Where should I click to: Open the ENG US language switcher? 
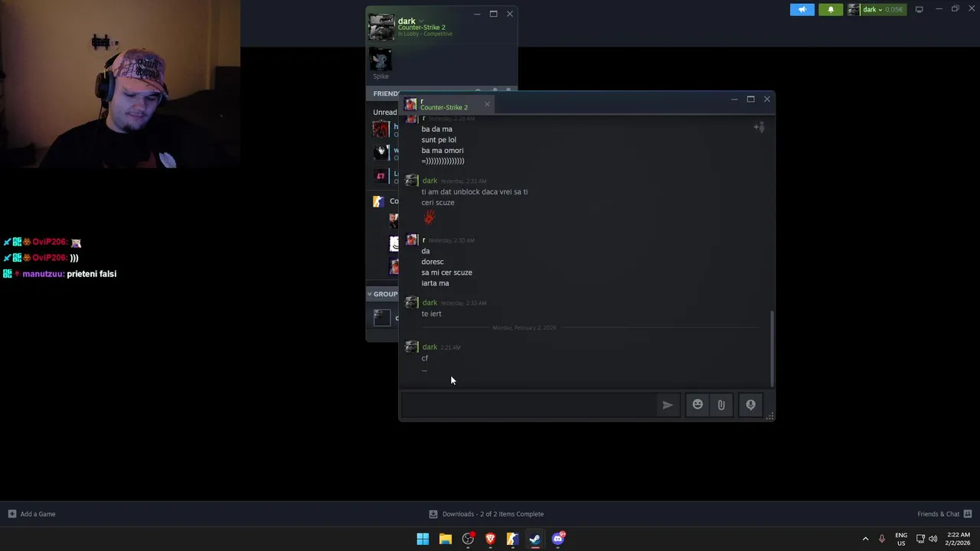tap(901, 539)
